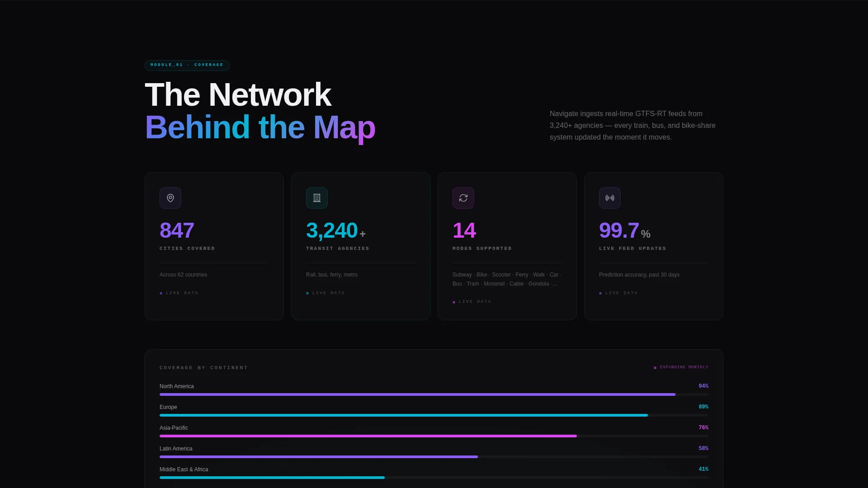Click the Latin America coverage progress bar
Image resolution: width=868 pixels, height=488 pixels.
pyautogui.click(x=434, y=457)
